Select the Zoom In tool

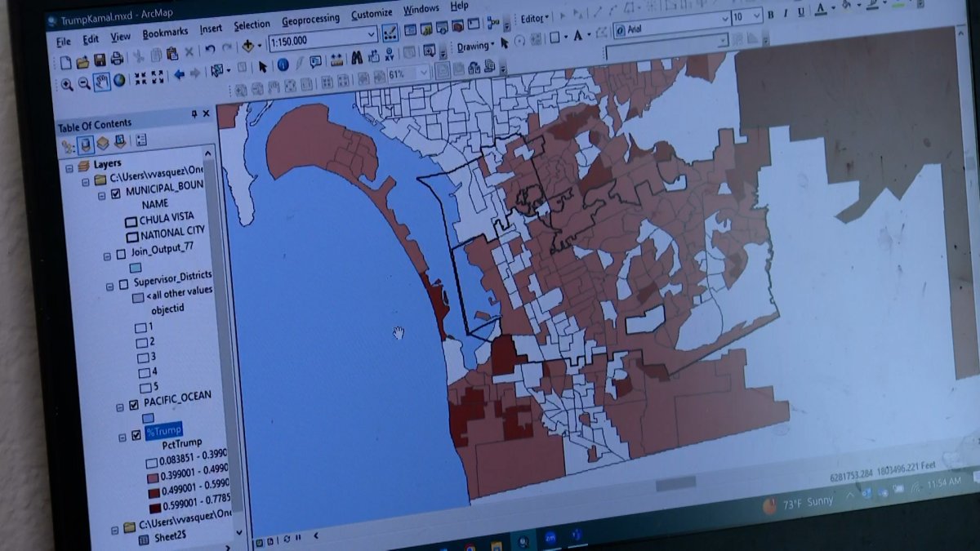pyautogui.click(x=67, y=84)
